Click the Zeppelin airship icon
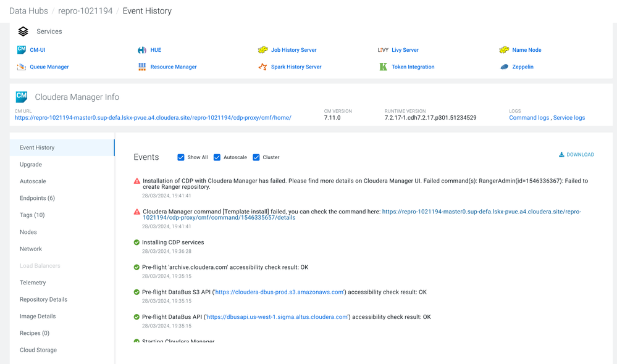Image resolution: width=617 pixels, height=364 pixels. click(504, 67)
